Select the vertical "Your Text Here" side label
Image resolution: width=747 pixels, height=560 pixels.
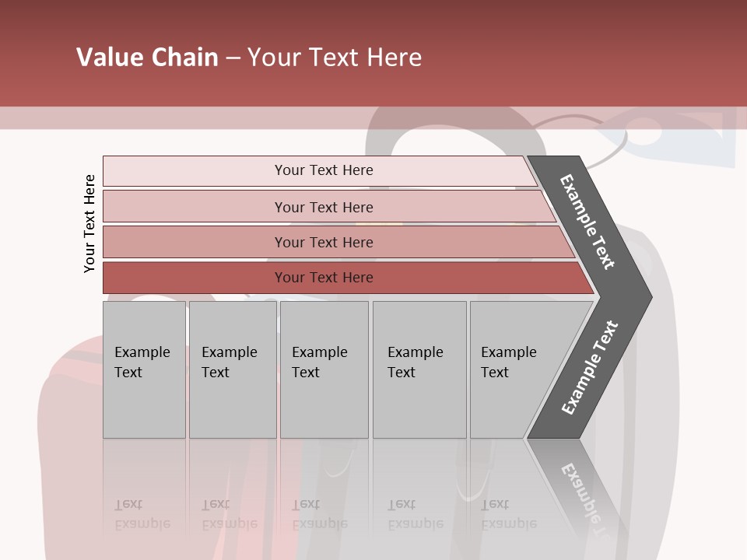tap(89, 223)
